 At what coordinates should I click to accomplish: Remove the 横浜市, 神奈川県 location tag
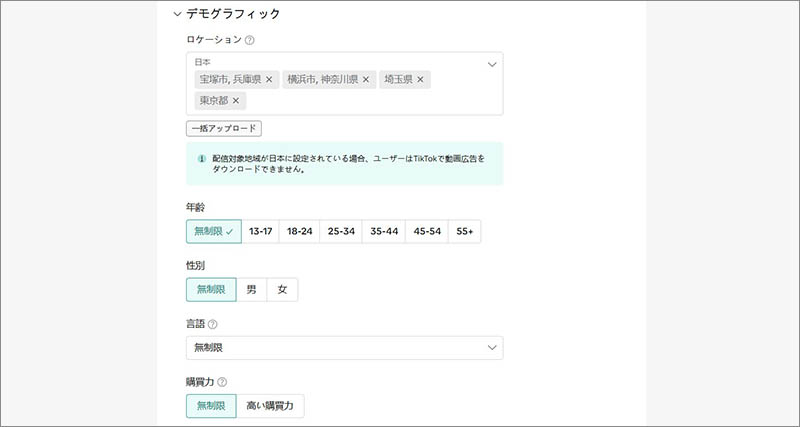point(366,79)
